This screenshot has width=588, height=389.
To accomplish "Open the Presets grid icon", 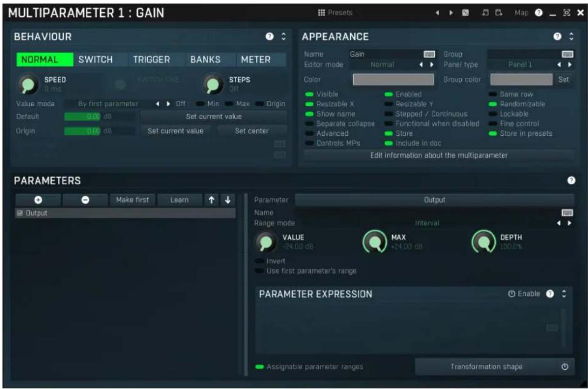I will pos(321,13).
